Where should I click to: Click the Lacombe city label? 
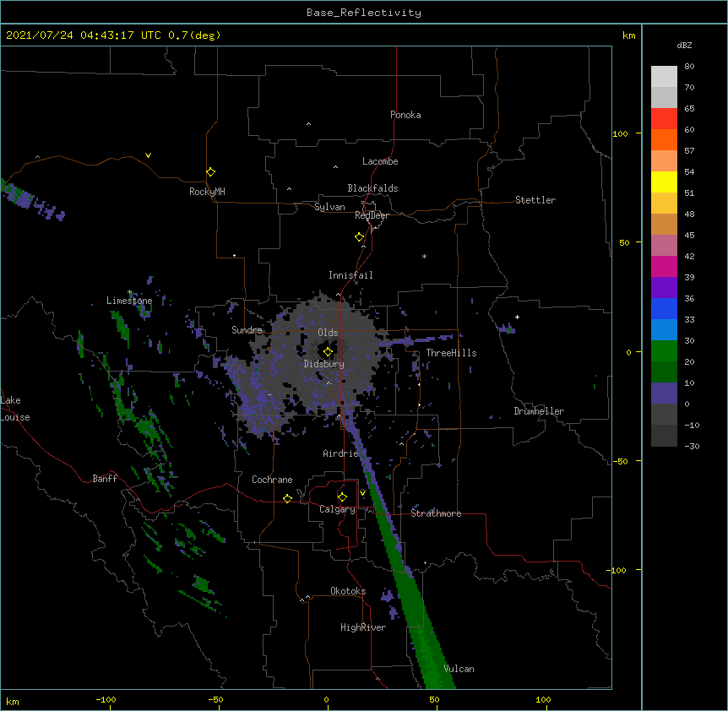tap(380, 161)
